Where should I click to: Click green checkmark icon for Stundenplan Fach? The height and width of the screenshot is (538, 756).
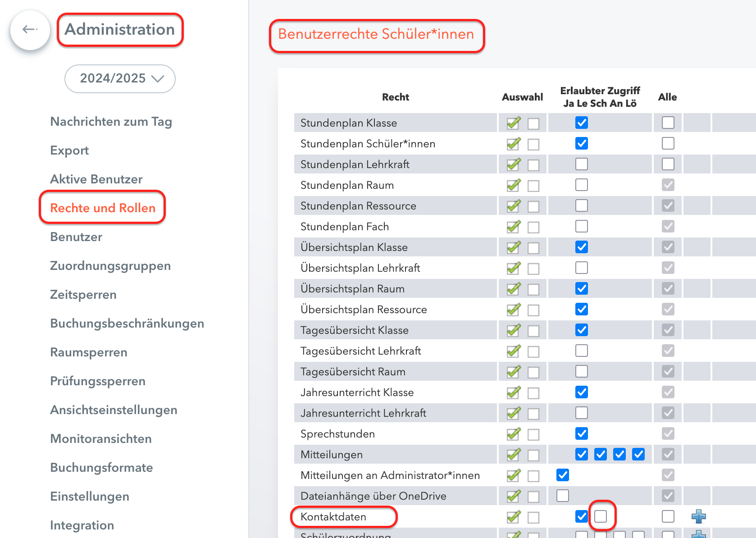(514, 227)
